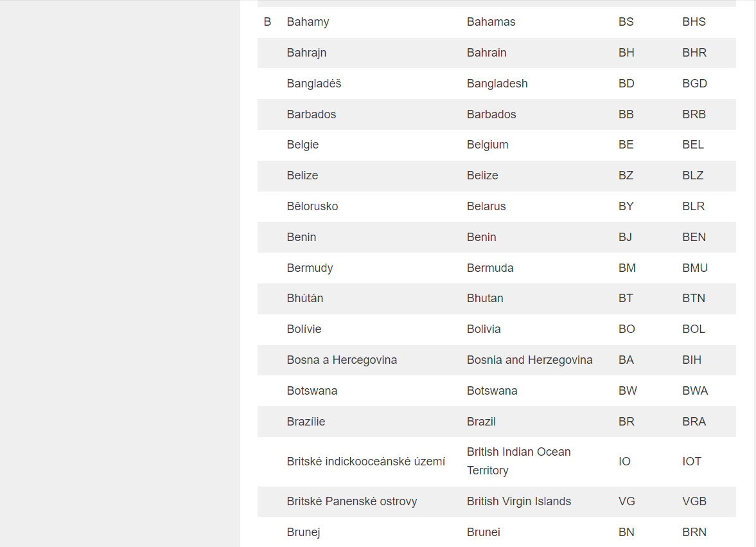
Task: Click the Bolivia link
Action: [483, 329]
